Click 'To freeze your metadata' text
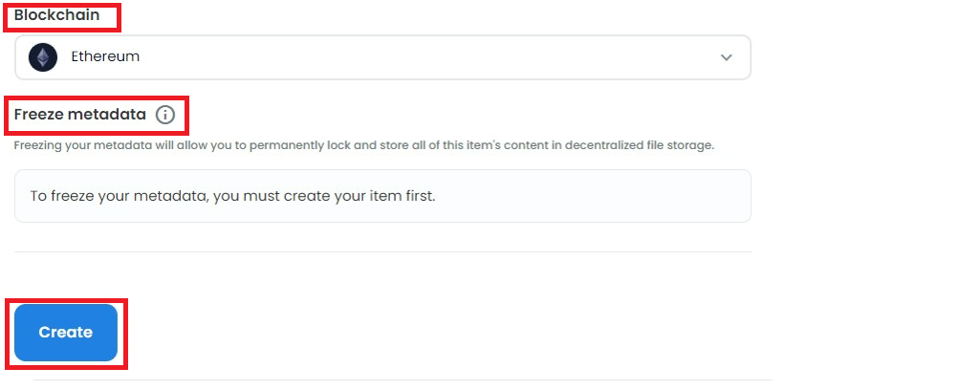This screenshot has height=390, width=980. [x=119, y=196]
